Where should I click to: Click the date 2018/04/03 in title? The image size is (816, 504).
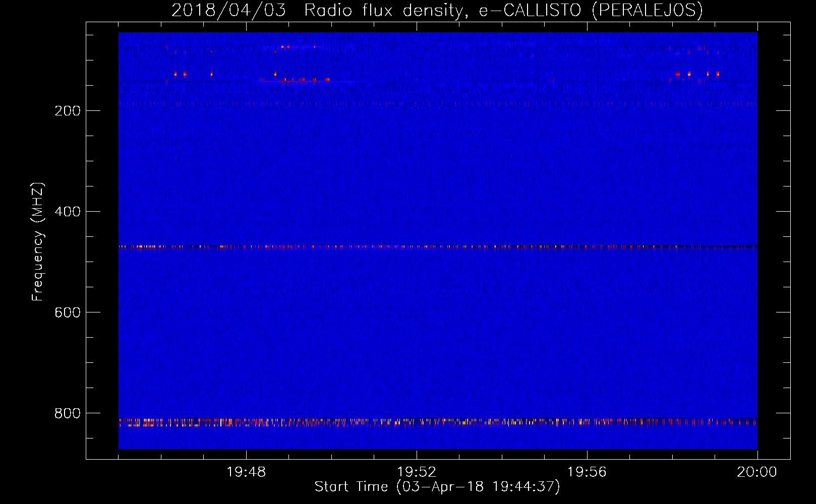[x=228, y=10]
